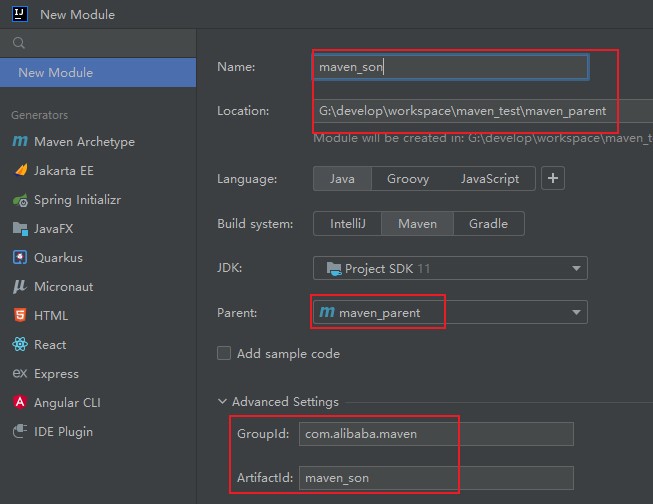Click the Angular CLI logo icon
This screenshot has width=653, height=504.
click(20, 402)
